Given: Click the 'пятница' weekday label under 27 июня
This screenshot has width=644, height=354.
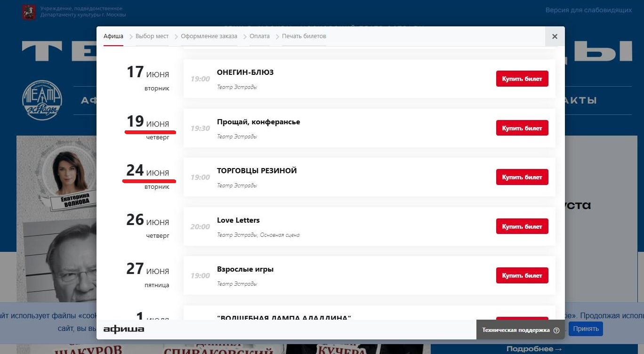Looking at the screenshot, I should pyautogui.click(x=157, y=285).
